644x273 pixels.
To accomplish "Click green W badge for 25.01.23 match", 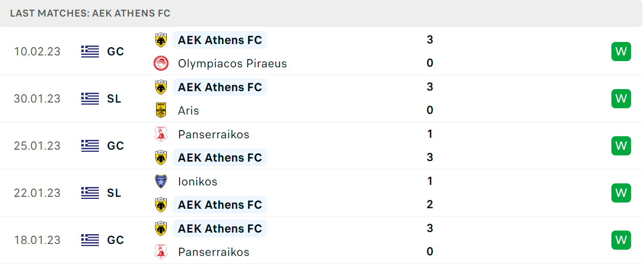I will (621, 146).
